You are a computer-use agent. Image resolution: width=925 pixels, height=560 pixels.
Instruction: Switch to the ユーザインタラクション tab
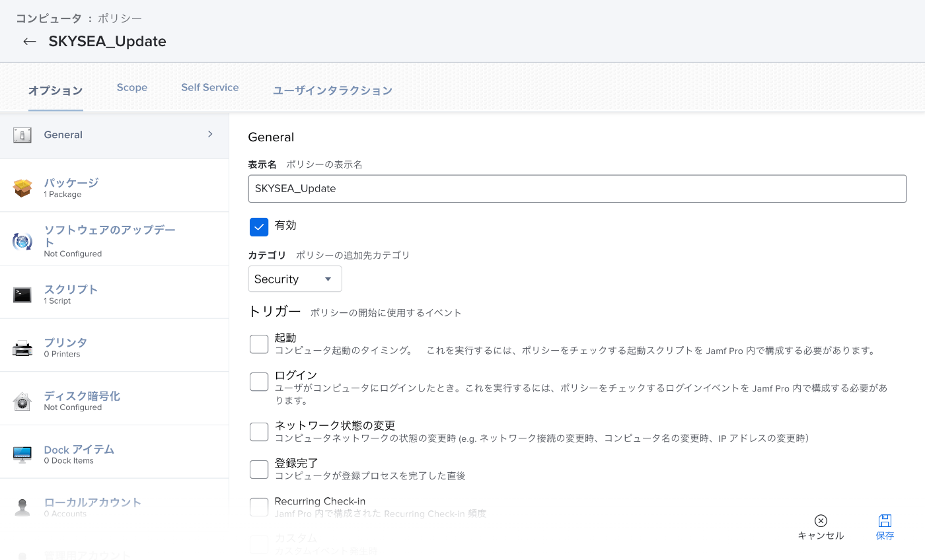coord(332,90)
